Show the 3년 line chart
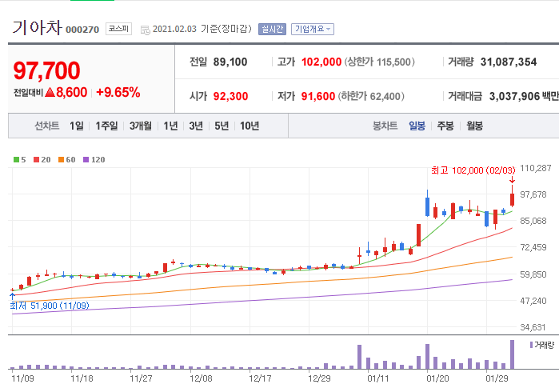The width and height of the screenshot is (559, 392). [196, 126]
